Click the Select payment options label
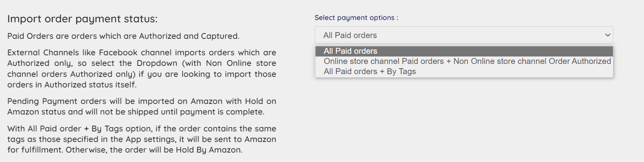The height and width of the screenshot is (162, 644). (356, 18)
